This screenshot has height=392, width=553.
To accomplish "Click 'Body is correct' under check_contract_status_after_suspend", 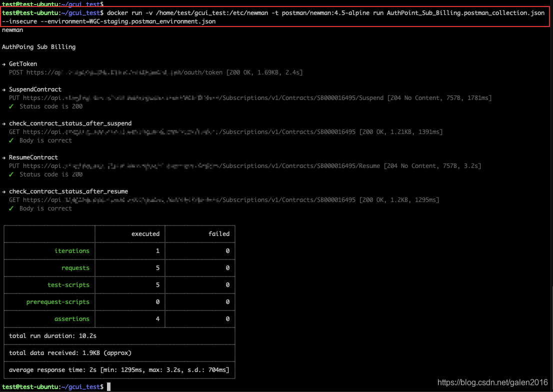I will coord(46,140).
